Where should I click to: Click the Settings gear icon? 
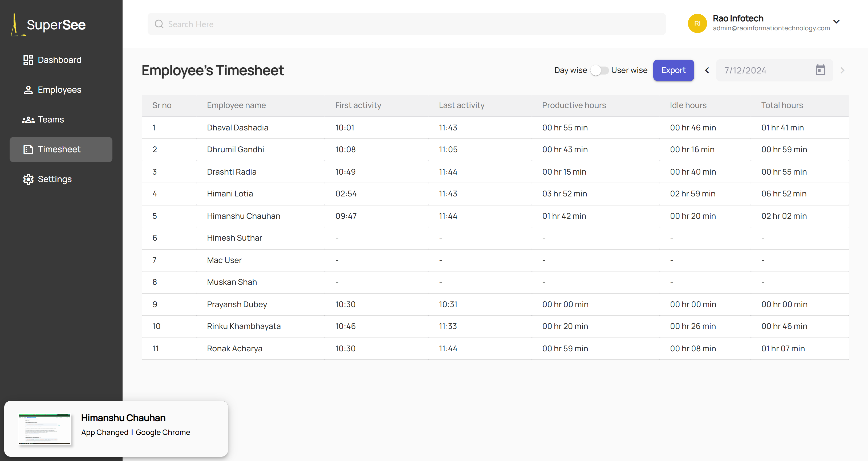coord(28,179)
